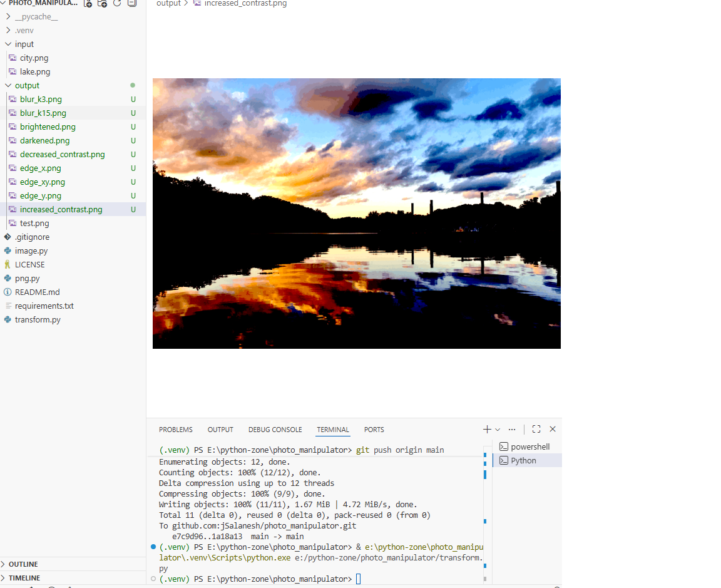Collapse the output folder

(x=27, y=86)
